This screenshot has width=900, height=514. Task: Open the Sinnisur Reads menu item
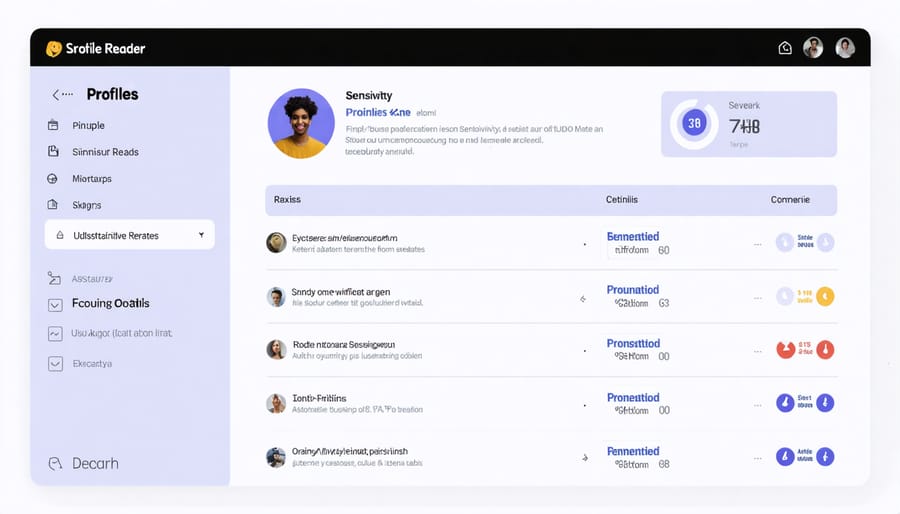pyautogui.click(x=106, y=152)
